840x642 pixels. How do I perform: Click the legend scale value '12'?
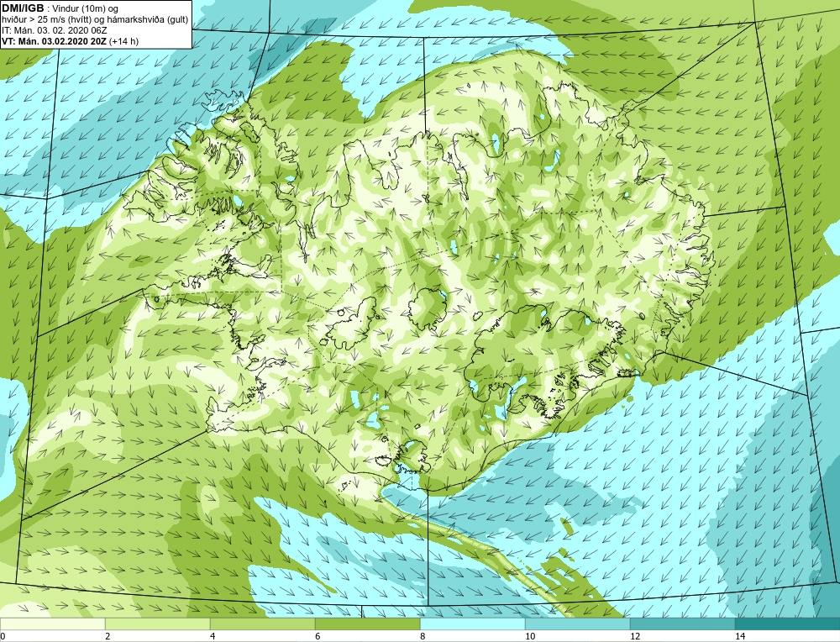635,636
